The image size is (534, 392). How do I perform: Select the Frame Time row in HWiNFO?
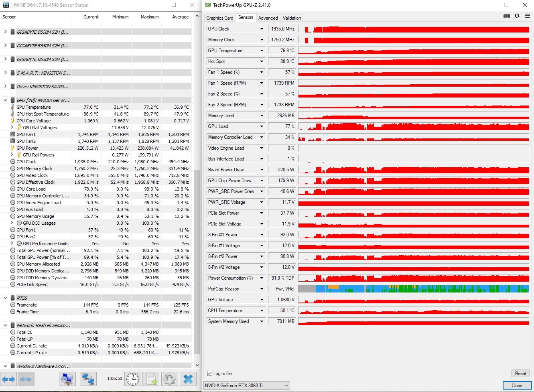pyautogui.click(x=96, y=312)
